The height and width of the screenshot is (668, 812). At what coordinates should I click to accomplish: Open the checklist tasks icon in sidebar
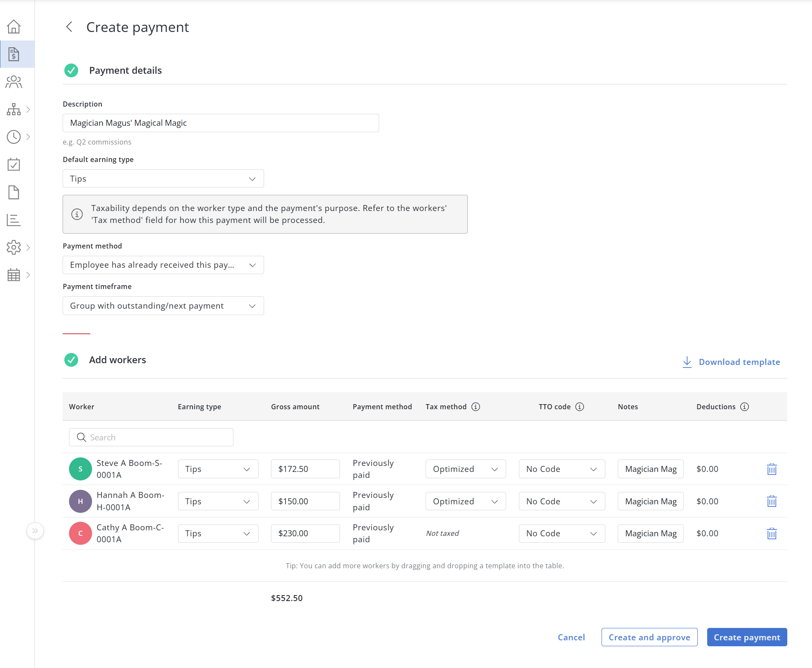(14, 165)
